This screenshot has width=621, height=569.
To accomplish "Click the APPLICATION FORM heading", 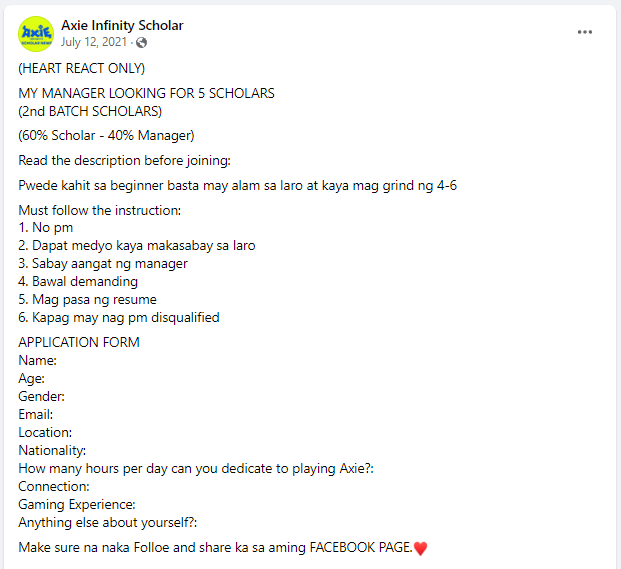I will 79,342.
